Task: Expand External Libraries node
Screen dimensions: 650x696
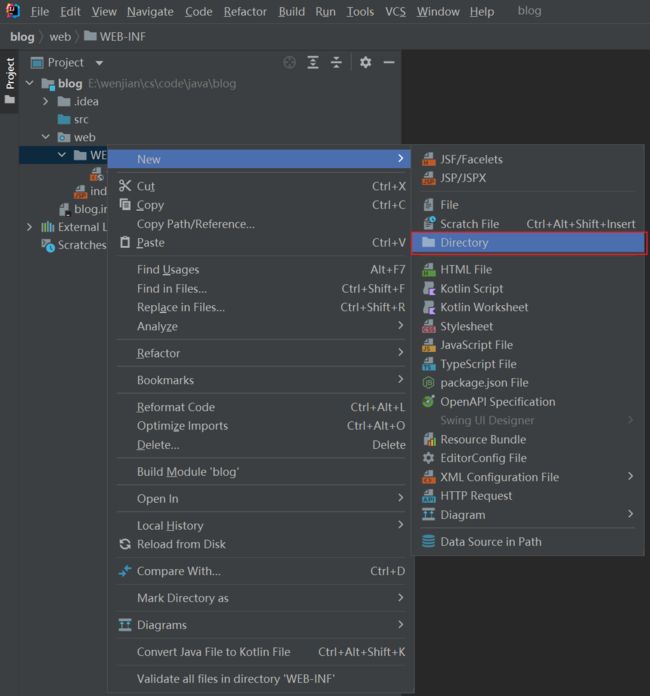Action: pyautogui.click(x=29, y=227)
